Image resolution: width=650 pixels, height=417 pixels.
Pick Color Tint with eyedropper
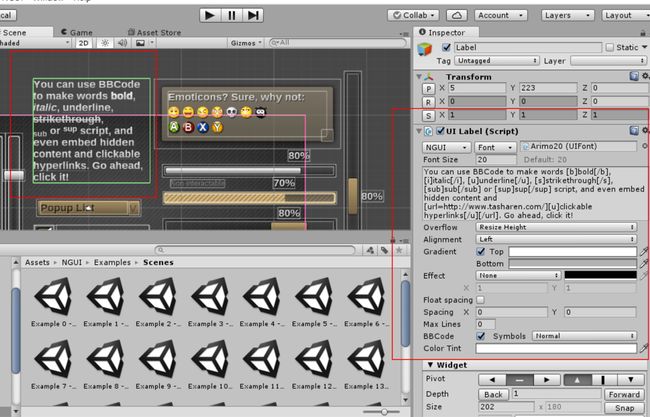point(644,348)
